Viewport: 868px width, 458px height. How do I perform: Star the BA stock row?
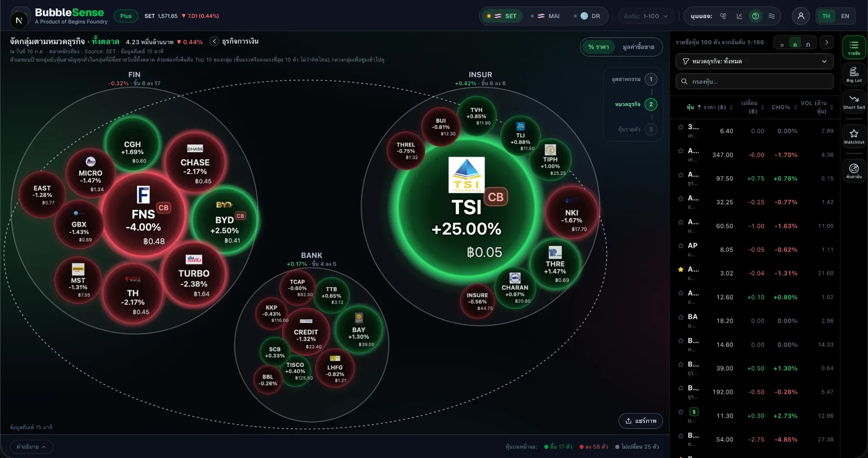(x=680, y=317)
